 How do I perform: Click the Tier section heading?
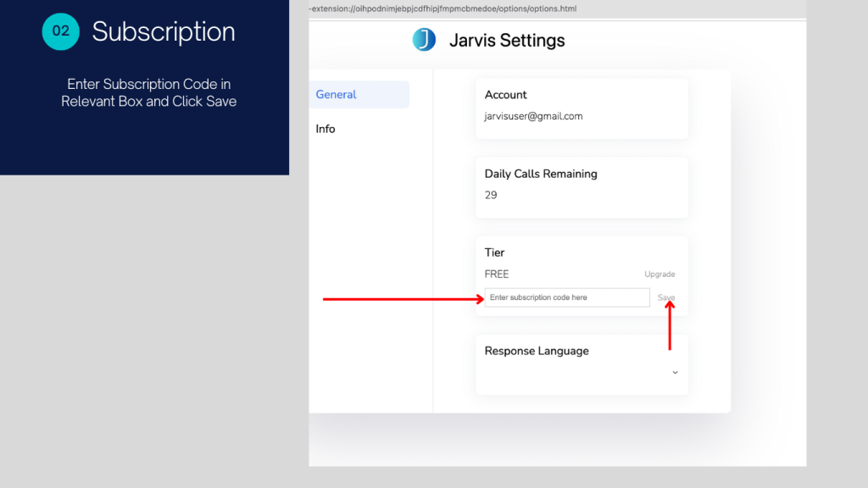coord(494,252)
